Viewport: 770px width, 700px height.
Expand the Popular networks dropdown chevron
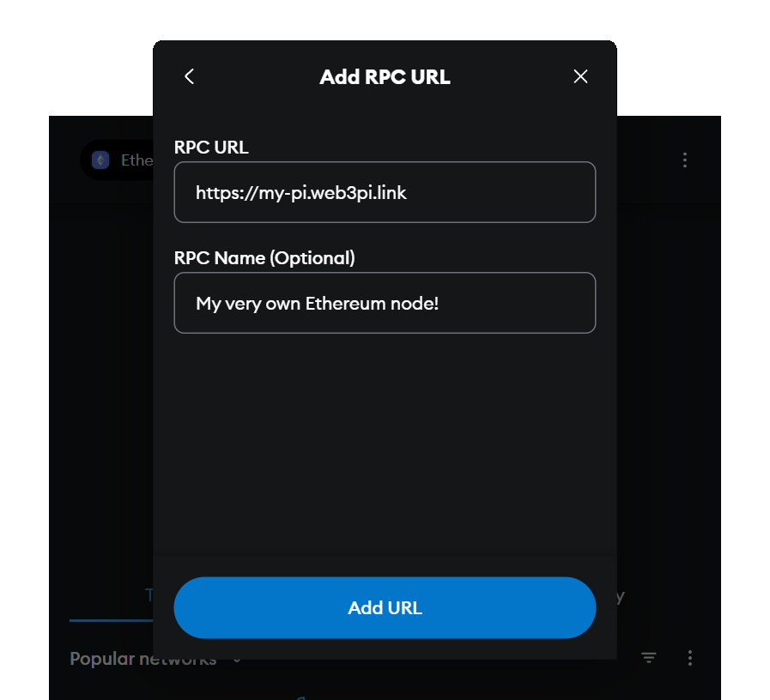237,661
